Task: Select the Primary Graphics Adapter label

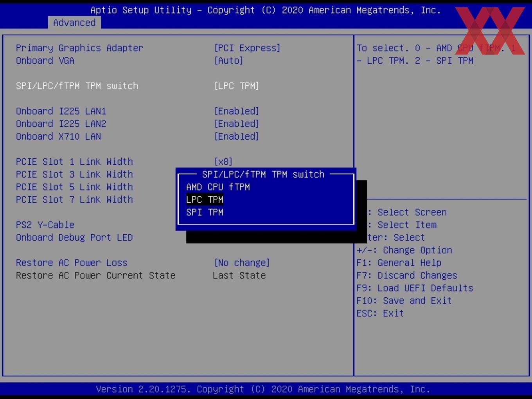Action: tap(79, 48)
